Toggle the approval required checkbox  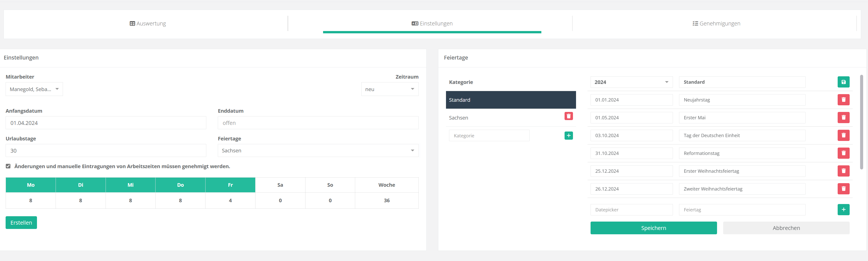pos(8,166)
